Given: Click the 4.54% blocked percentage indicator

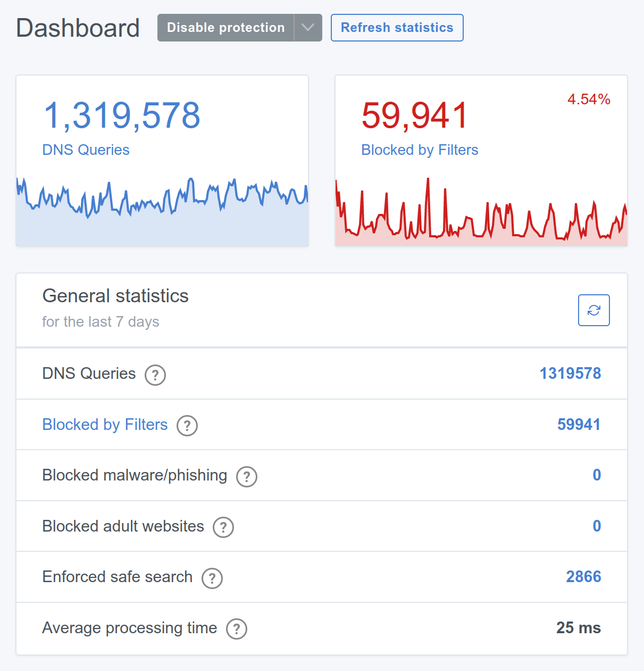Looking at the screenshot, I should 589,100.
